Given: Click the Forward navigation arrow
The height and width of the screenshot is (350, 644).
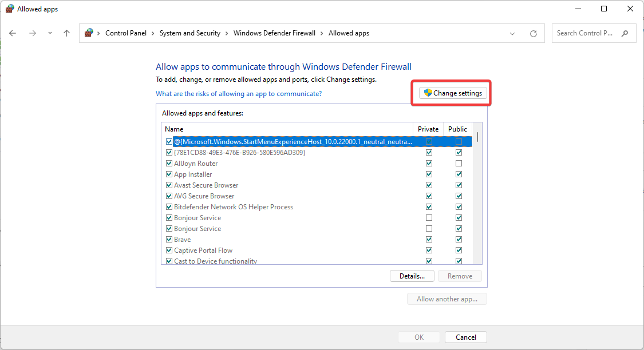Looking at the screenshot, I should 33,33.
